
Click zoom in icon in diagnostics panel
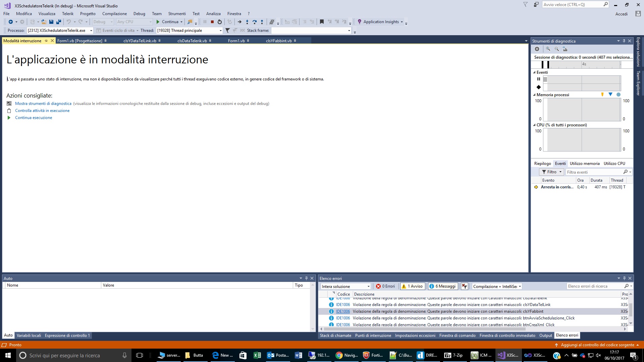[548, 49]
